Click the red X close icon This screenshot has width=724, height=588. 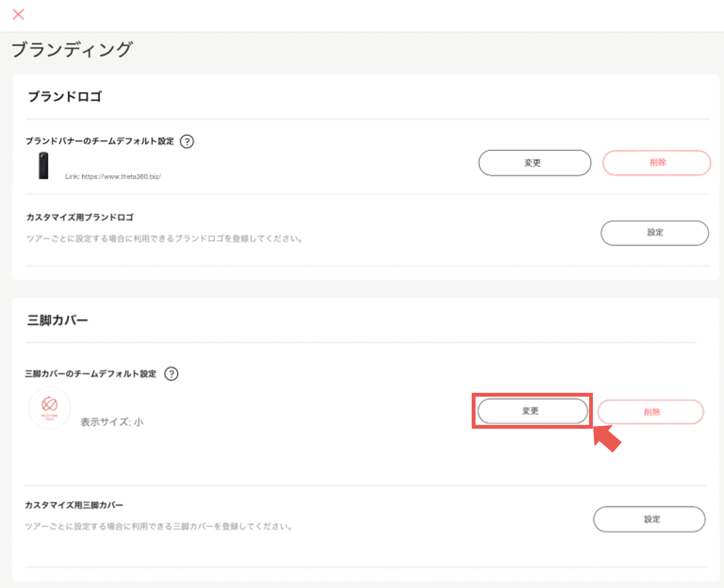click(19, 15)
